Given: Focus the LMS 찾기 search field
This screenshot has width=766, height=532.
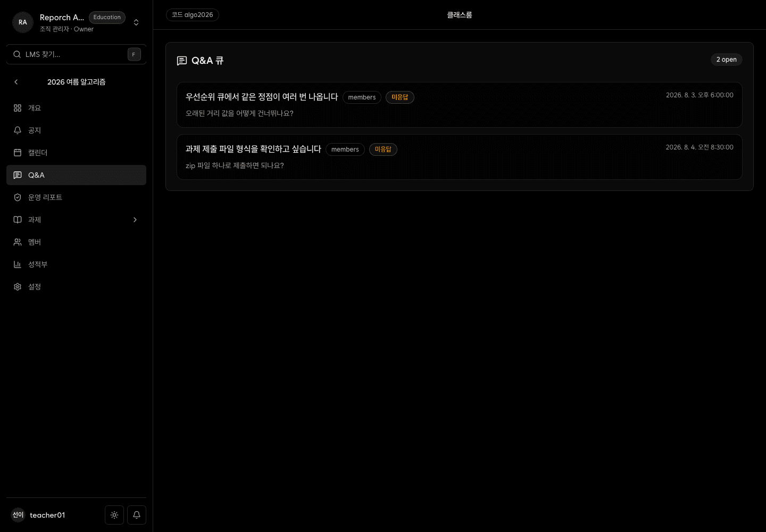Looking at the screenshot, I should 76,54.
